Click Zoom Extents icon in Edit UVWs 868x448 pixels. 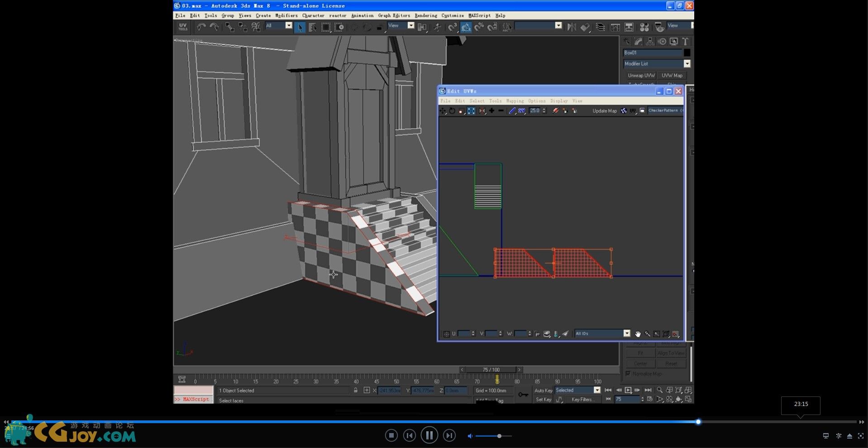666,334
